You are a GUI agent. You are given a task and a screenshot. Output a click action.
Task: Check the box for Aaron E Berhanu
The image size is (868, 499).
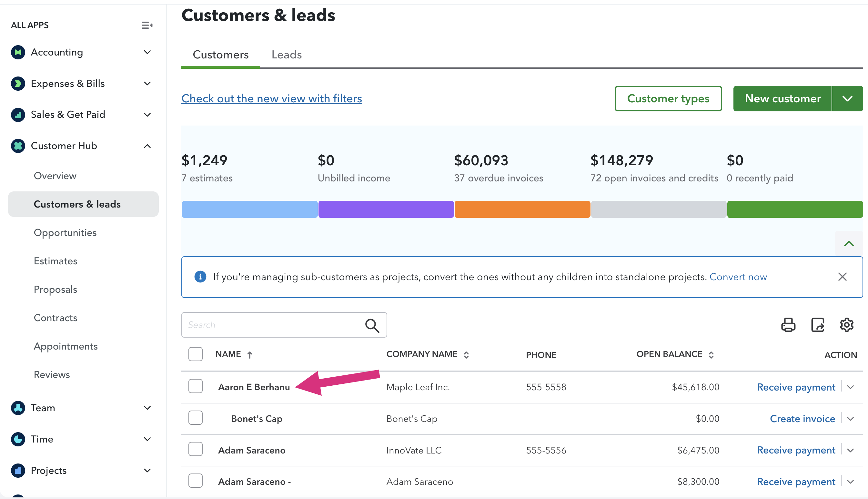195,386
